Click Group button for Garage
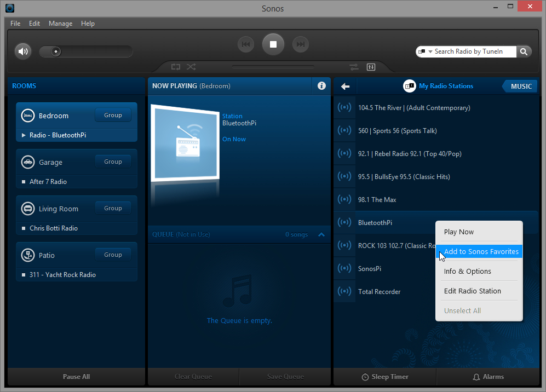The width and height of the screenshot is (546, 392). [x=113, y=162]
